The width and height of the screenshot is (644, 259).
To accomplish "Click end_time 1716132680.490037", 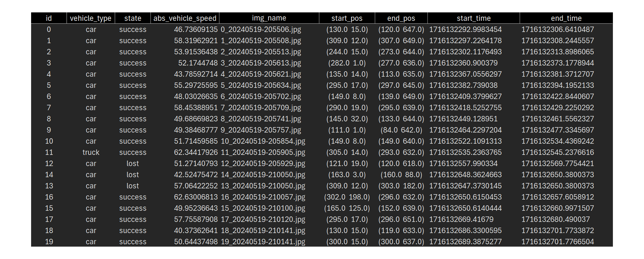I will pos(556,219).
